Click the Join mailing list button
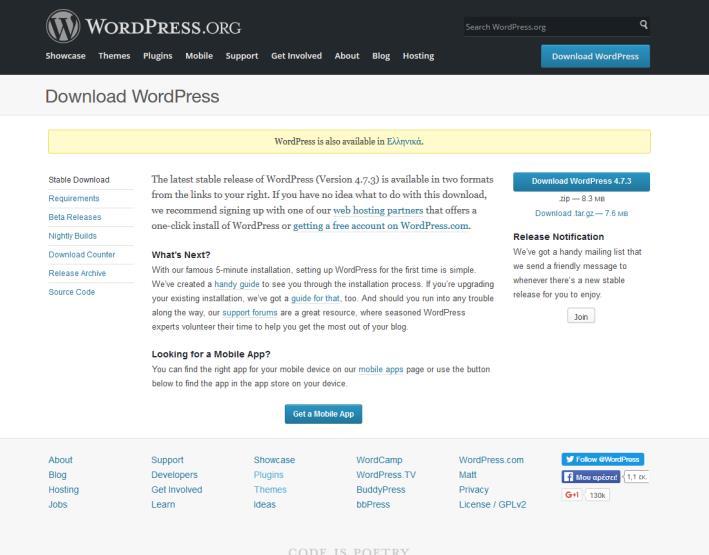709x555 pixels. tap(581, 316)
